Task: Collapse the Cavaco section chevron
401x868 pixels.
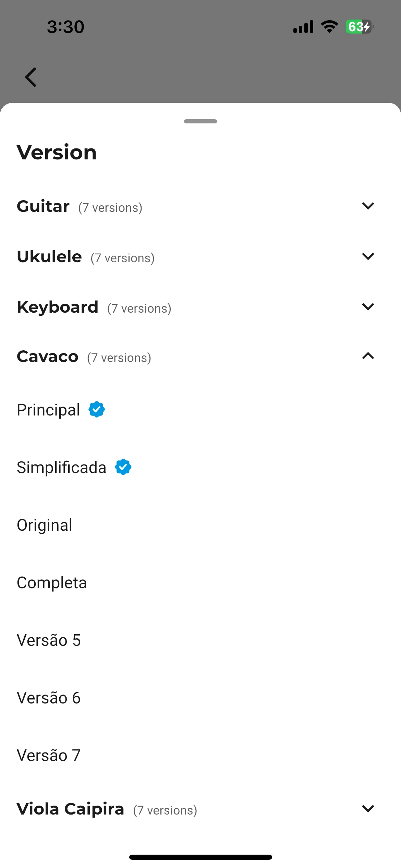Action: point(368,356)
